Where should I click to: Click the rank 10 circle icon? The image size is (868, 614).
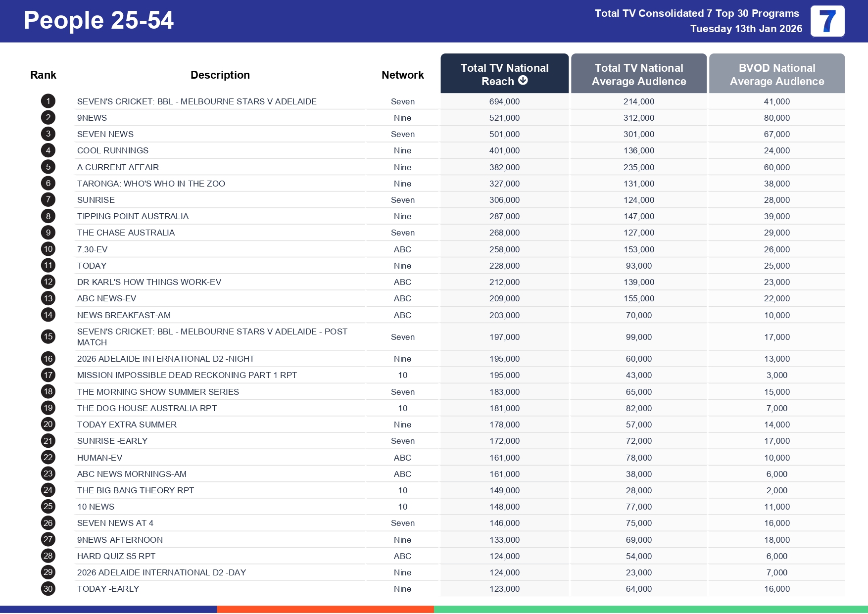click(48, 249)
